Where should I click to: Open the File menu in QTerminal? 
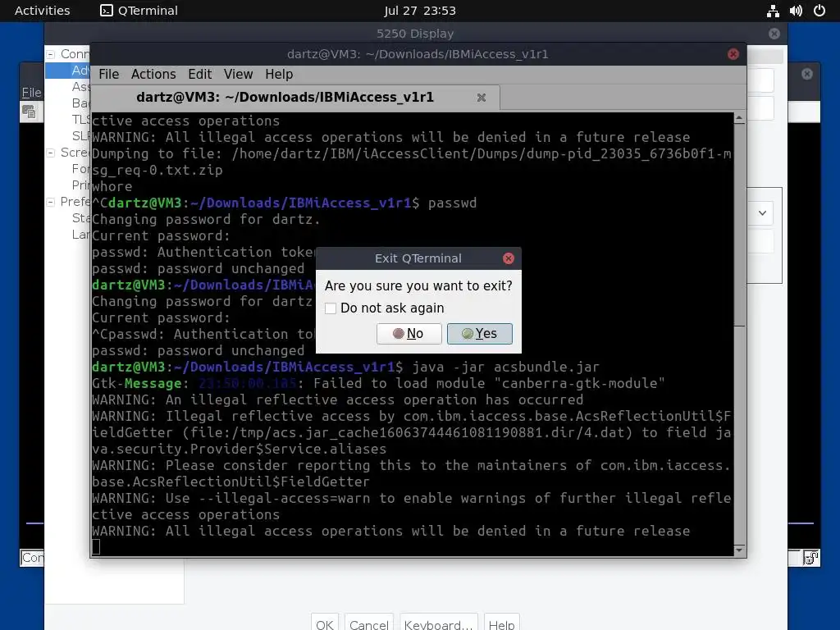click(x=109, y=74)
